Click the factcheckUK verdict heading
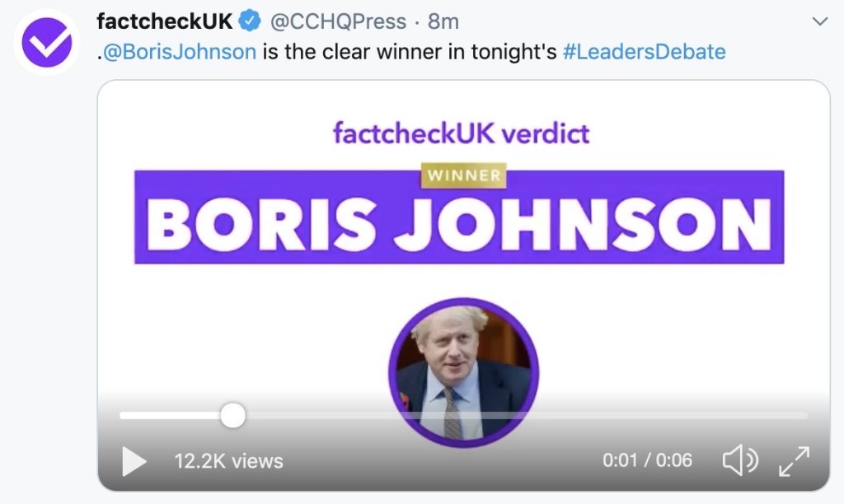This screenshot has height=504, width=844. [x=462, y=133]
